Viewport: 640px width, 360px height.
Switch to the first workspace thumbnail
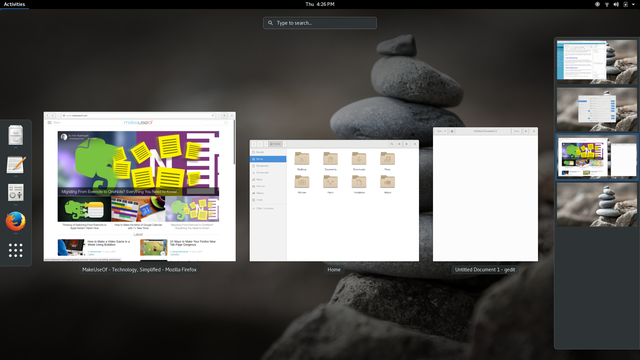coord(597,62)
